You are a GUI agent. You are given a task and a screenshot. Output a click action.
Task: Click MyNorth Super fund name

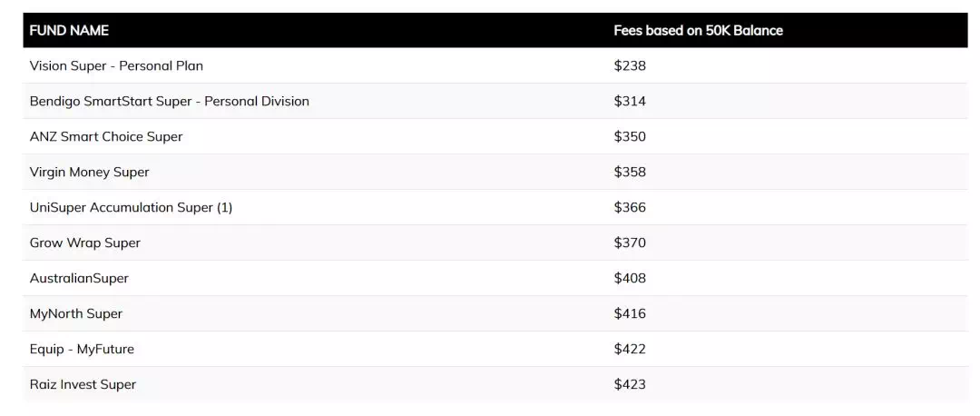tap(76, 313)
